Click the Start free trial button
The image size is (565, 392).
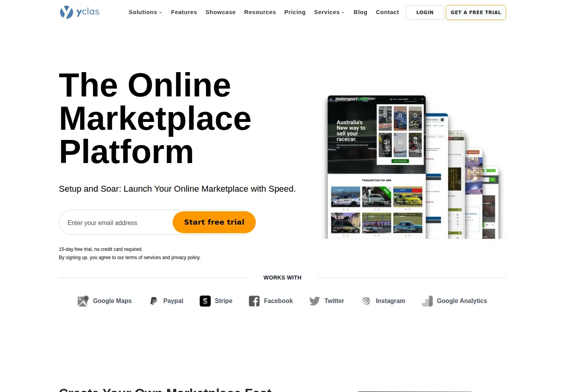(x=214, y=222)
